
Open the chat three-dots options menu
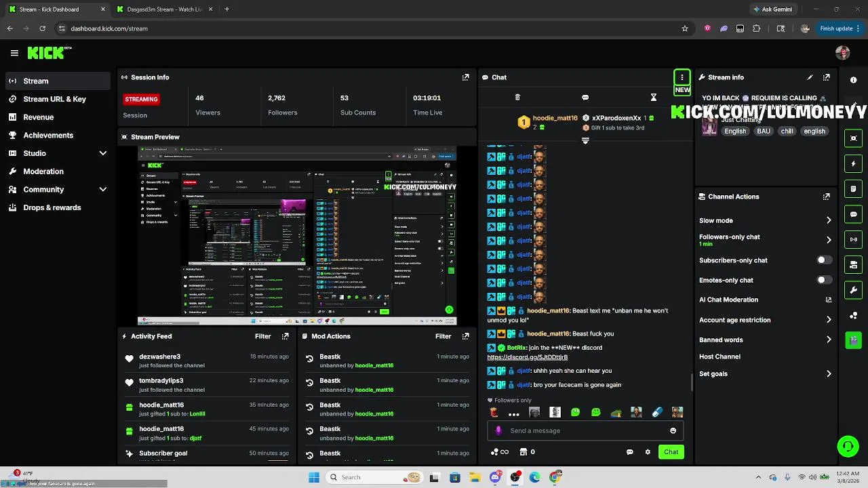click(x=682, y=77)
